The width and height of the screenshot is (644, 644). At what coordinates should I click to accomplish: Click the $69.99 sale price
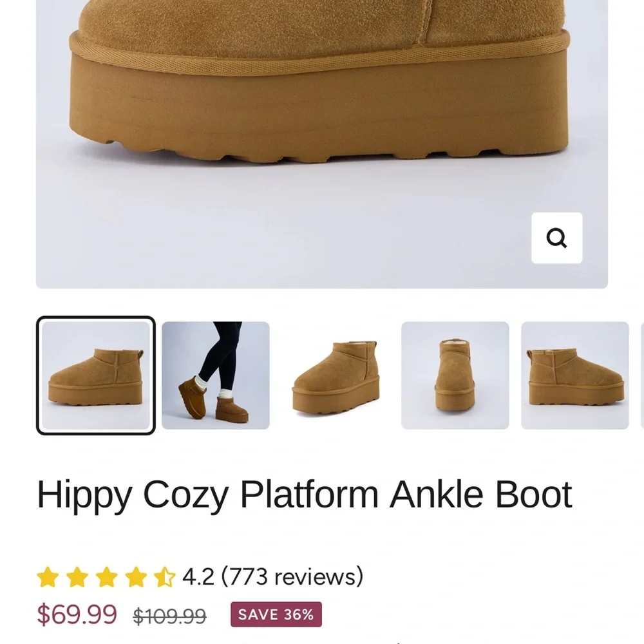click(77, 614)
